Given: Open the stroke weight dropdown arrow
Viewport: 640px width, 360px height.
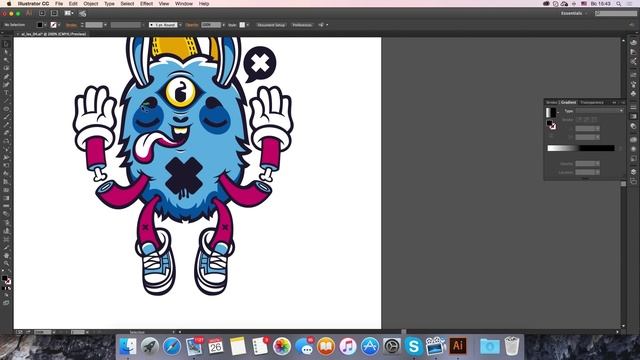Looking at the screenshot, I should [x=105, y=25].
